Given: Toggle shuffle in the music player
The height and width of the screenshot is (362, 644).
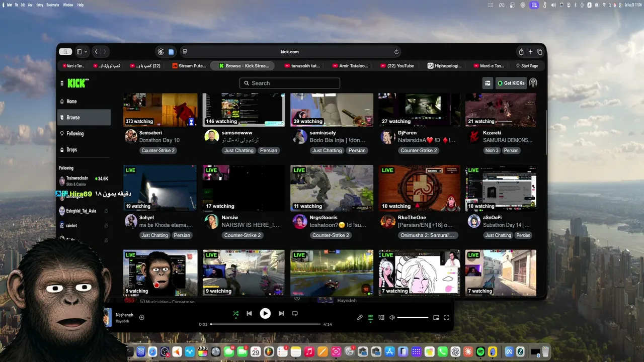Looking at the screenshot, I should pyautogui.click(x=235, y=313).
